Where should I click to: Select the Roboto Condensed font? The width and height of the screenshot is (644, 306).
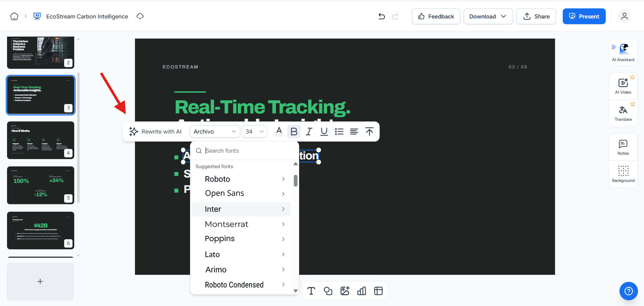241,285
